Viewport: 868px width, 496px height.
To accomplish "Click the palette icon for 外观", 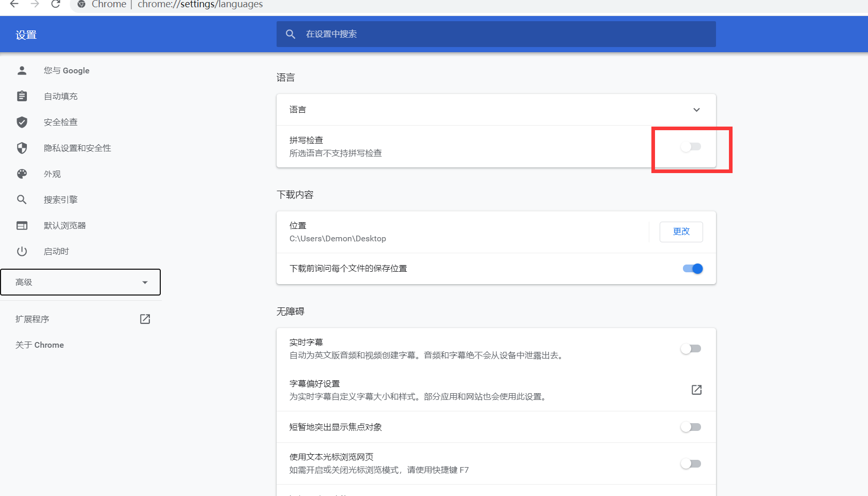I will [x=22, y=174].
